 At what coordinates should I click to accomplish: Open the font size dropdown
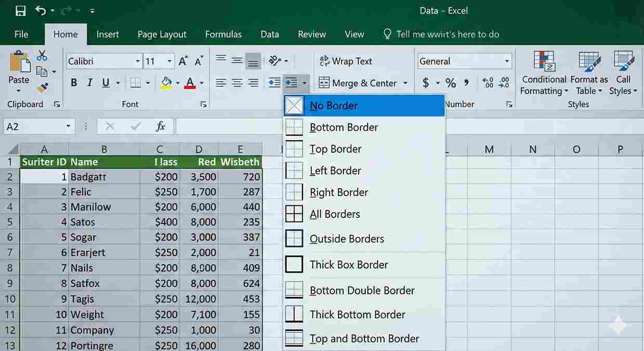coord(170,61)
